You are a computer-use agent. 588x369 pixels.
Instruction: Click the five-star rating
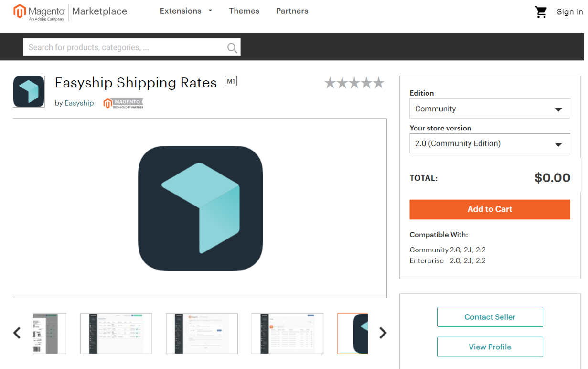tap(354, 83)
